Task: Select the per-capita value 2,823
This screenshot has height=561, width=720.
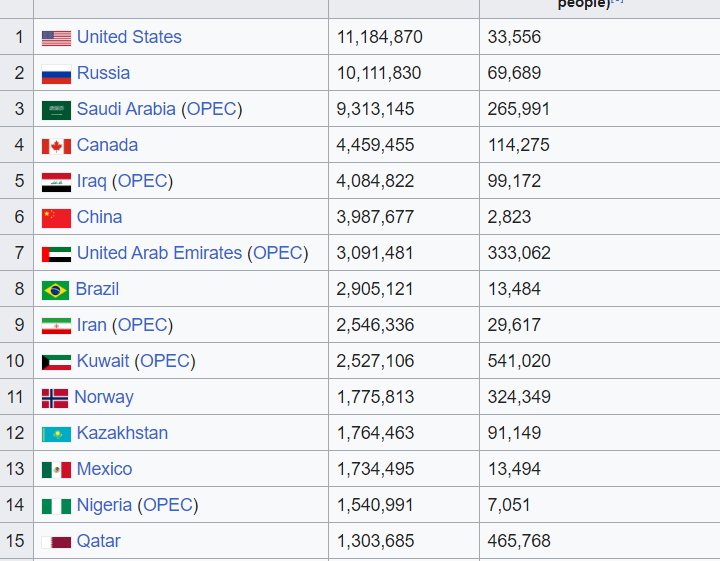Action: [x=509, y=217]
